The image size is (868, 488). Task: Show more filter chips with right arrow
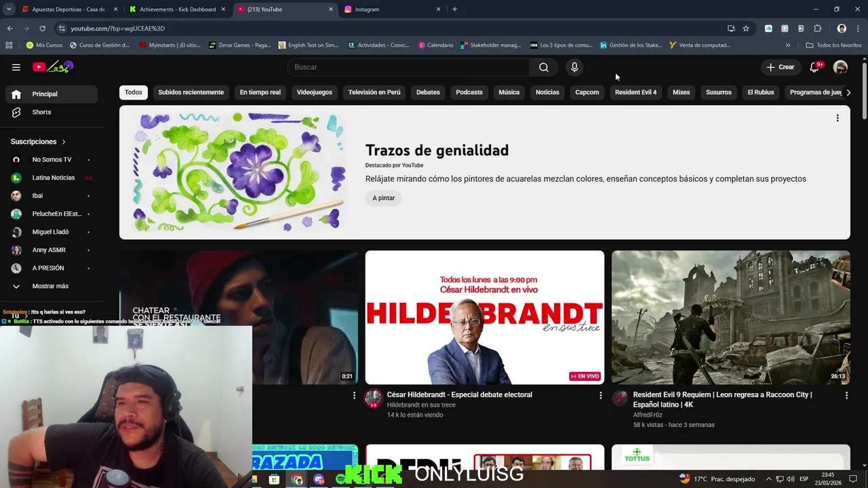pyautogui.click(x=848, y=92)
